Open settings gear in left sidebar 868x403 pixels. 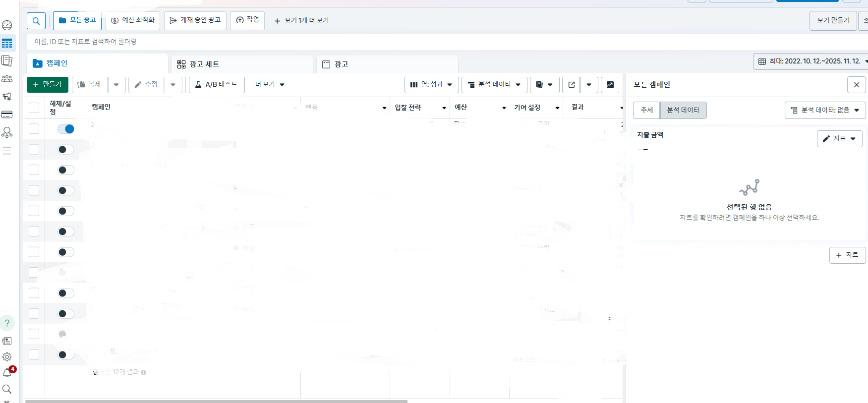7,357
